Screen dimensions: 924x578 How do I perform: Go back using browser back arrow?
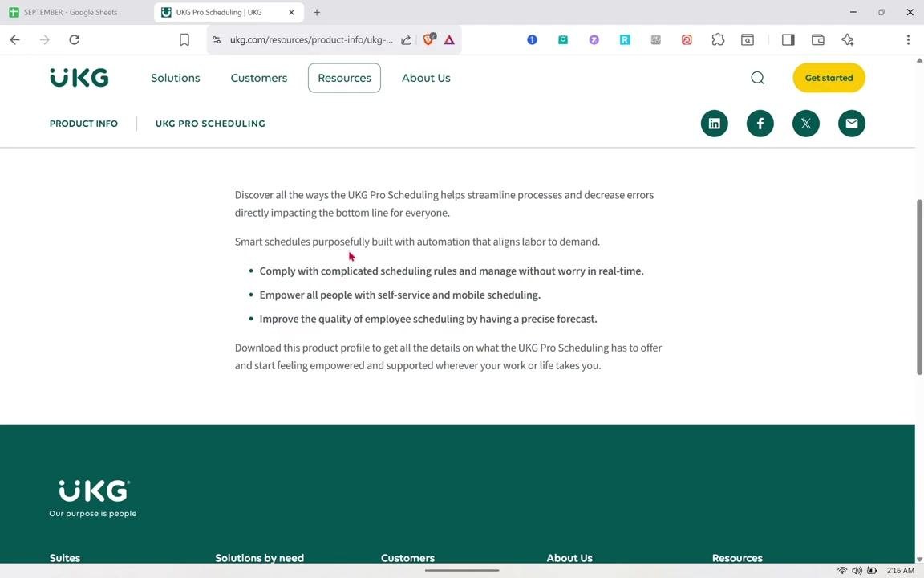click(x=14, y=39)
